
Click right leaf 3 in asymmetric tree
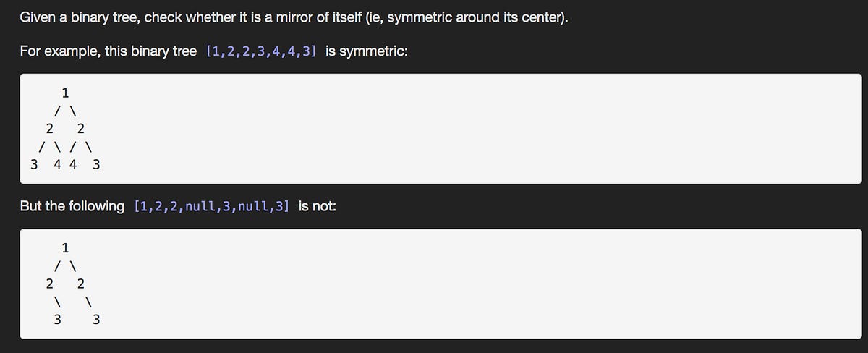(x=96, y=318)
